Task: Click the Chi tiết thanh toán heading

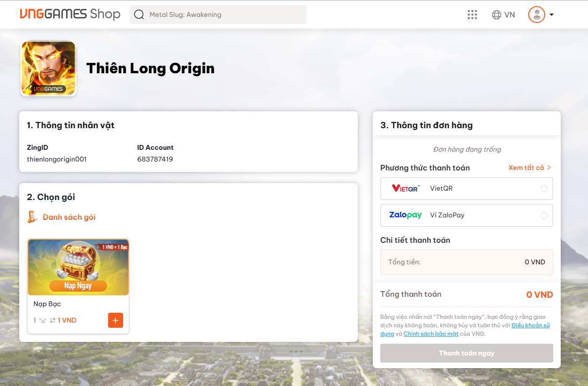Action: click(415, 240)
